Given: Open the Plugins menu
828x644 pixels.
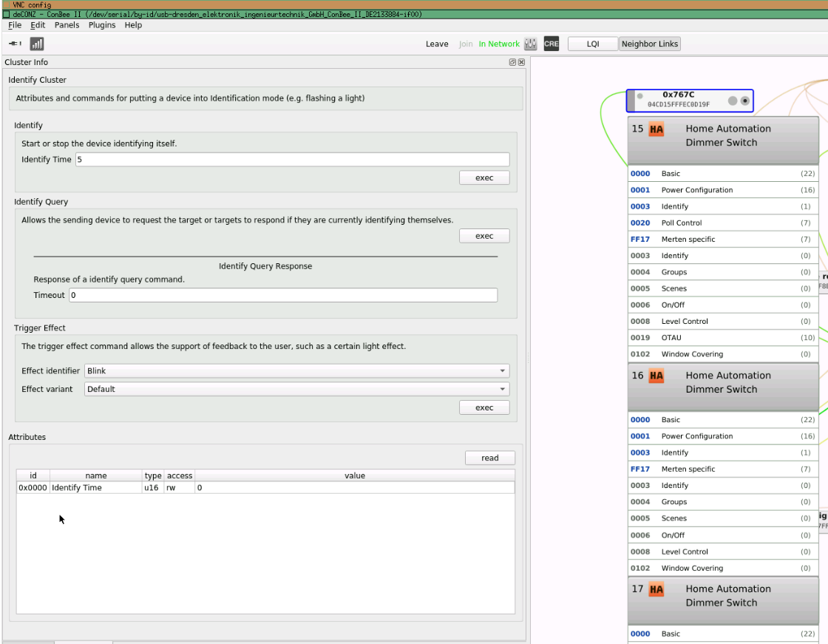Looking at the screenshot, I should 102,25.
